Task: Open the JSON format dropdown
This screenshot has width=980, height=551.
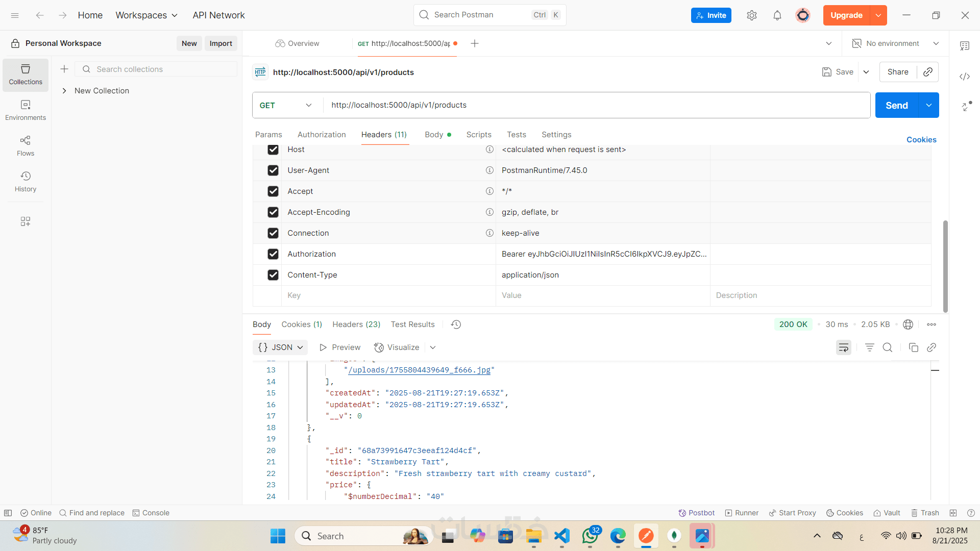Action: pos(280,347)
